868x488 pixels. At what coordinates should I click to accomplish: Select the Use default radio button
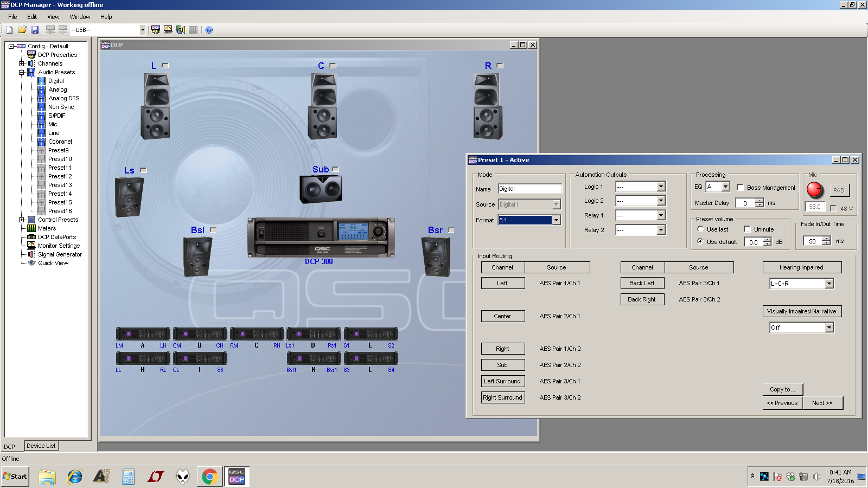(x=700, y=242)
